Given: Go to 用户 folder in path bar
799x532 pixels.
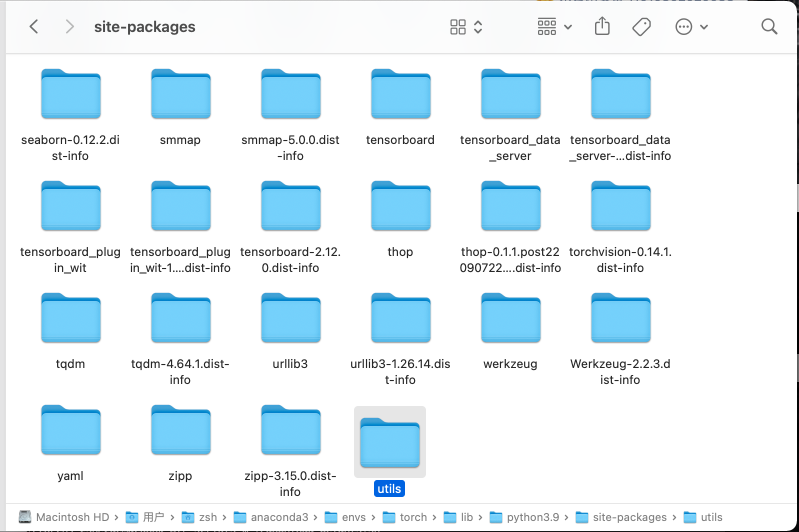Looking at the screenshot, I should click(145, 517).
